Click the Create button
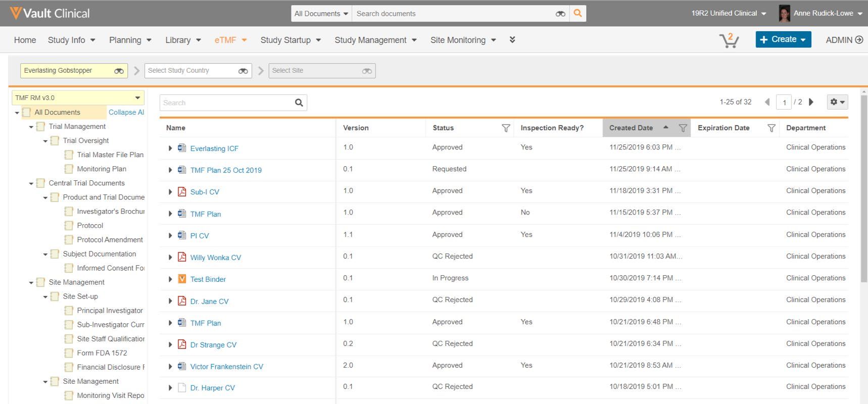Viewport: 868px width, 404px height. click(783, 39)
